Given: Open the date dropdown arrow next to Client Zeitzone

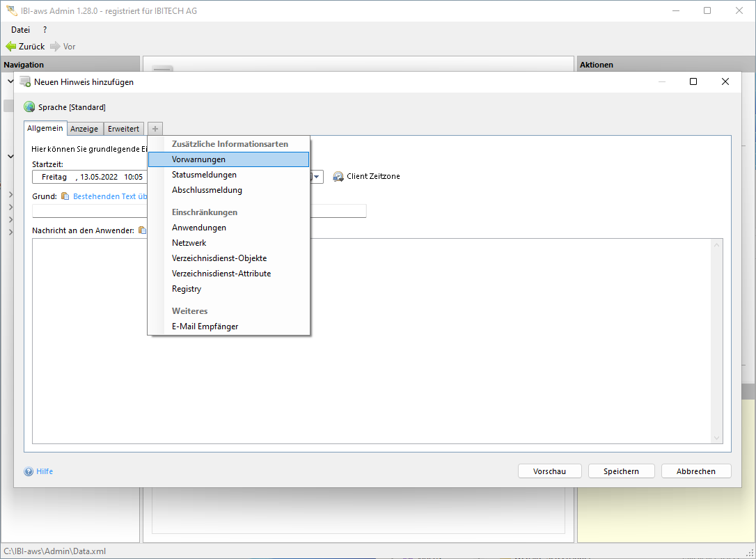Looking at the screenshot, I should 317,177.
